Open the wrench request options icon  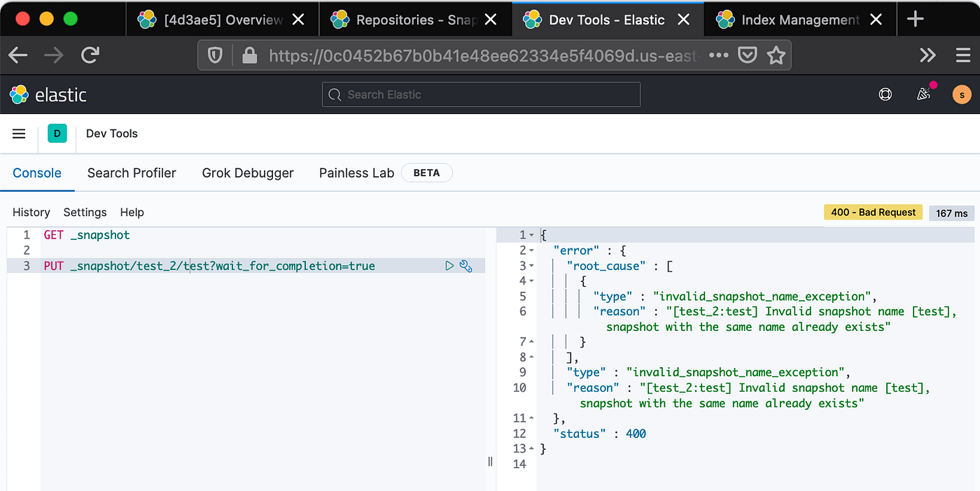tap(466, 266)
